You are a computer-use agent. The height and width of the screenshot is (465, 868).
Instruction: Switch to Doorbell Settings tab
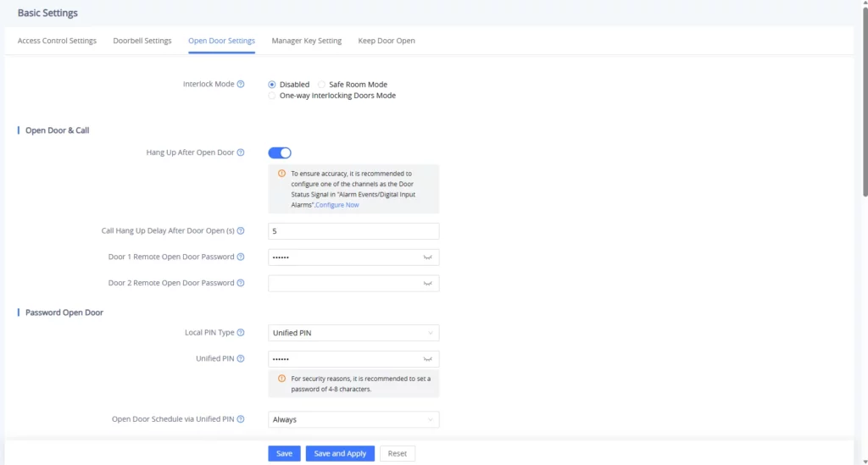coord(142,41)
